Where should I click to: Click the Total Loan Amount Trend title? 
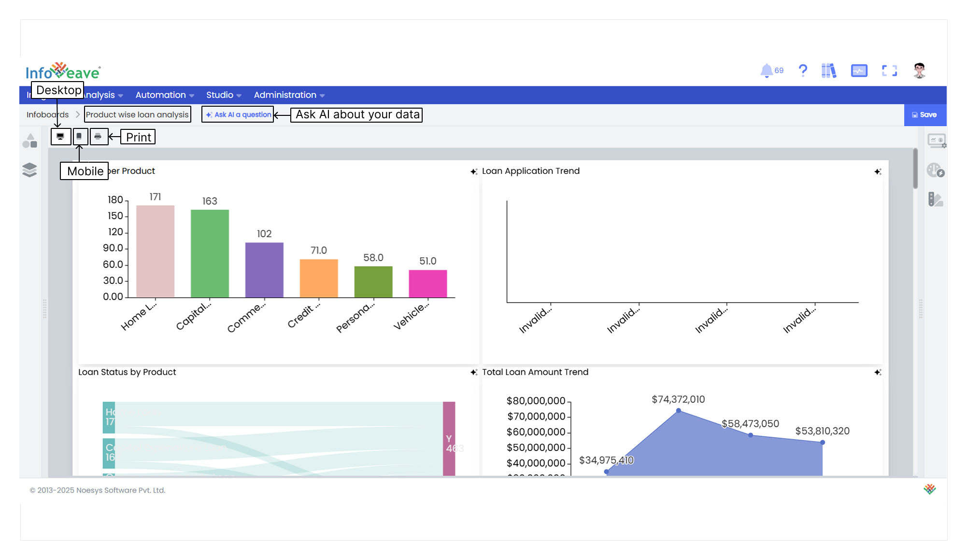pyautogui.click(x=535, y=372)
